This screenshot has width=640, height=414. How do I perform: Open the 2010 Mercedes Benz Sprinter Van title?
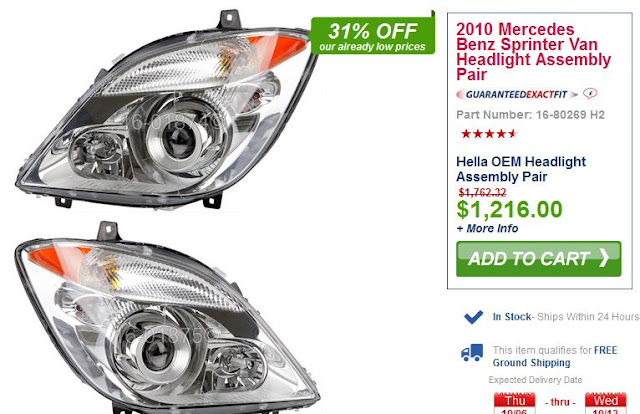(533, 52)
